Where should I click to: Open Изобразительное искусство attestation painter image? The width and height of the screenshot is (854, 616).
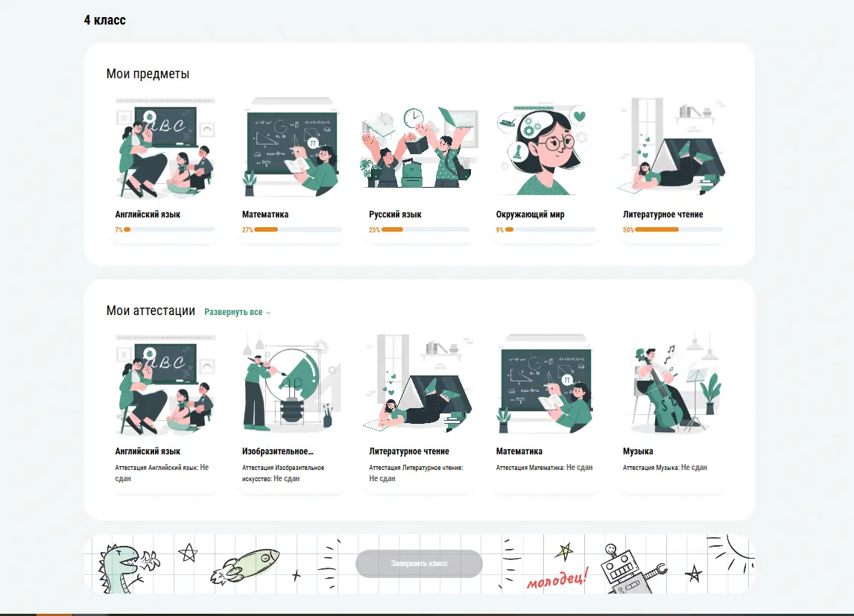pos(292,385)
